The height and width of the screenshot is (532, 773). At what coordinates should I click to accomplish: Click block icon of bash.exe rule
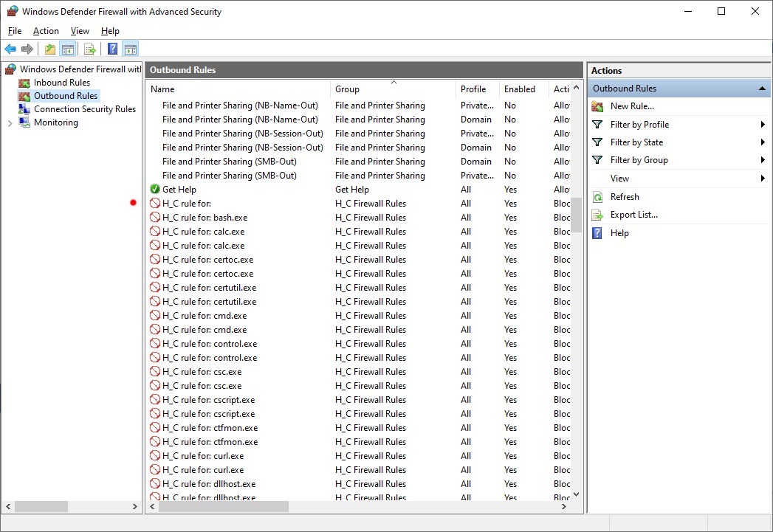click(x=155, y=218)
